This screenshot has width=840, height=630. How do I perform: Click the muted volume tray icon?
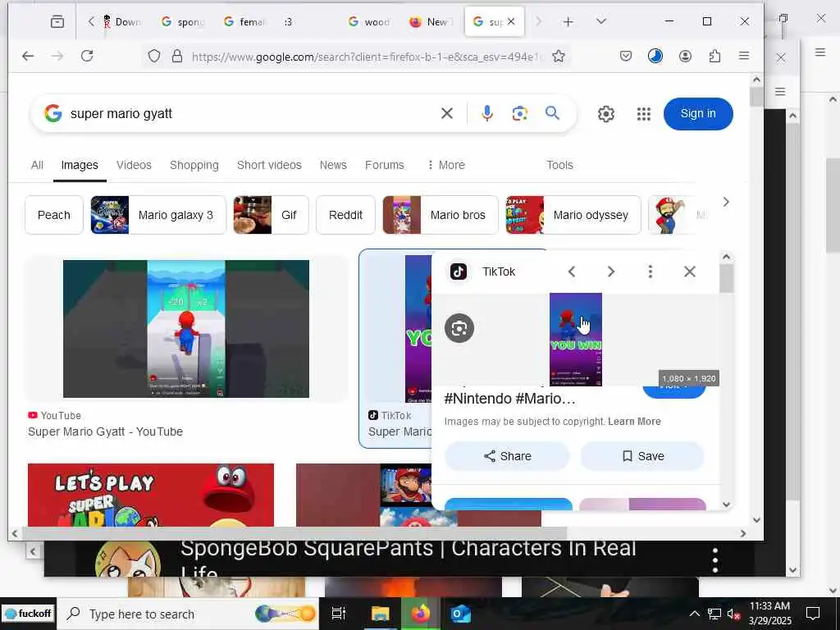click(x=734, y=614)
